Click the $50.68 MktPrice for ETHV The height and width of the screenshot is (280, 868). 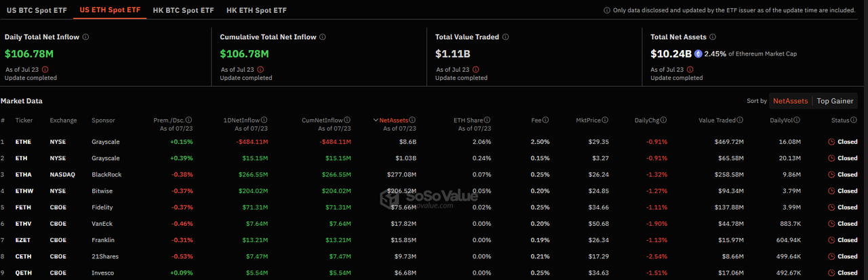coord(599,223)
